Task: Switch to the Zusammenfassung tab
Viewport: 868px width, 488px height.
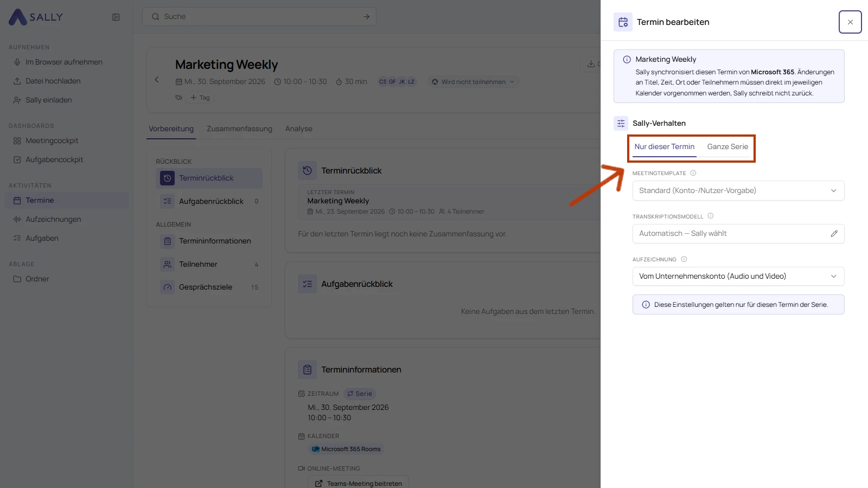Action: pyautogui.click(x=239, y=129)
